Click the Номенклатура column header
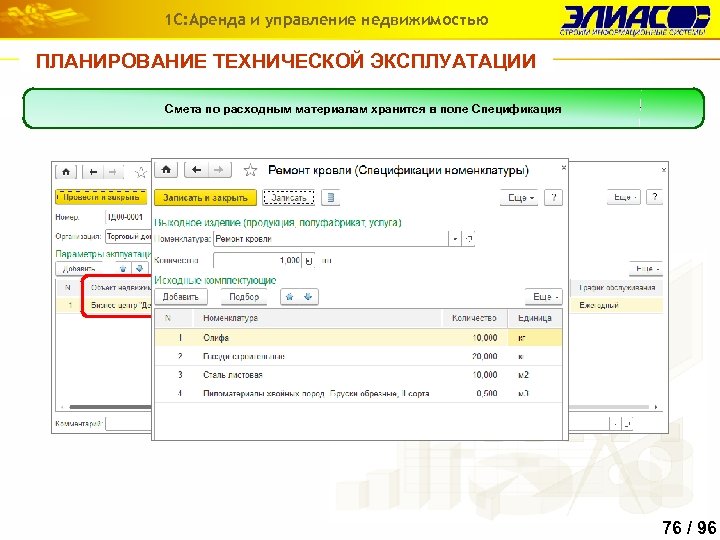The width and height of the screenshot is (720, 540). coord(317,318)
